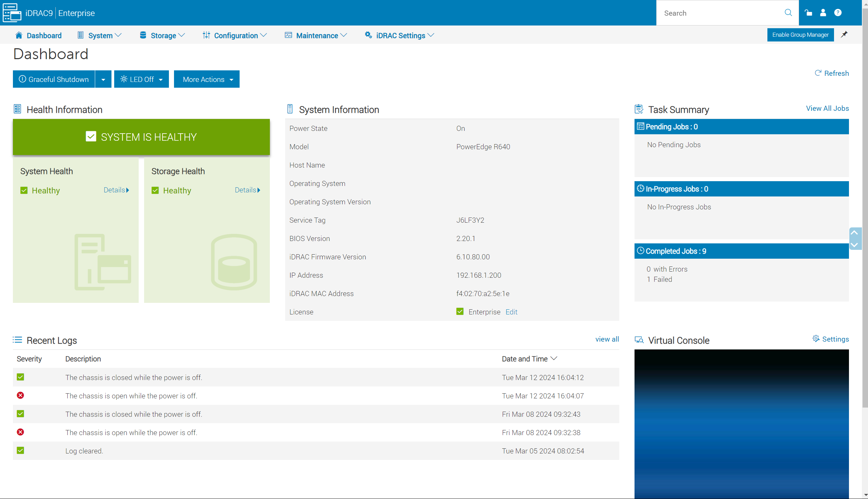Screen dimensions: 868x499
Task: Click the large System Health server graphic
Action: click(x=103, y=262)
